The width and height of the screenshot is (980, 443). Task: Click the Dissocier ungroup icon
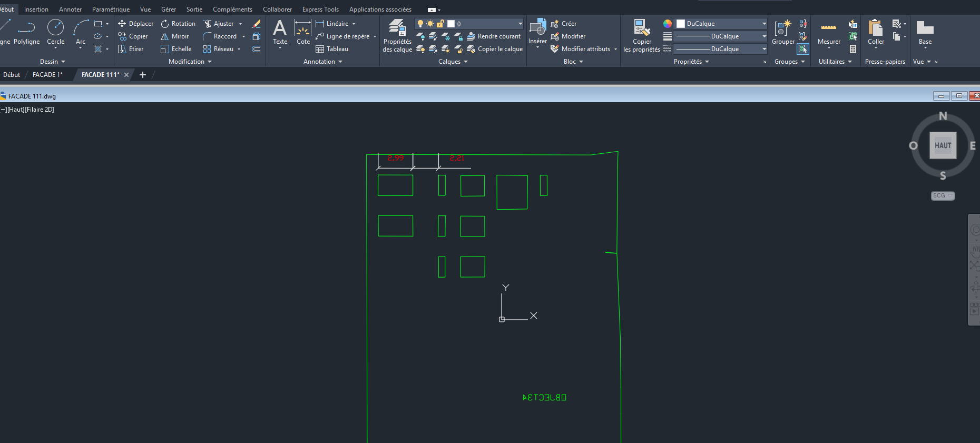(x=803, y=24)
